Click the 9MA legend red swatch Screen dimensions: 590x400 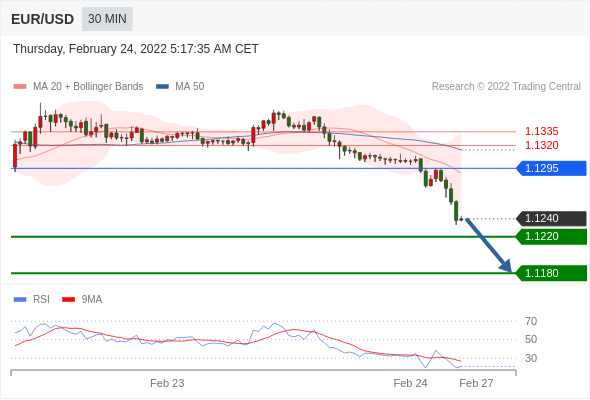point(68,300)
